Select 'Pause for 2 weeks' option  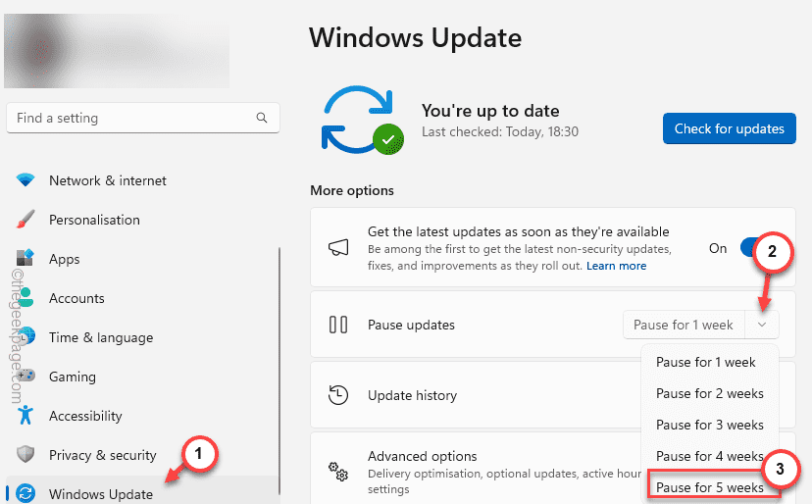tap(710, 393)
